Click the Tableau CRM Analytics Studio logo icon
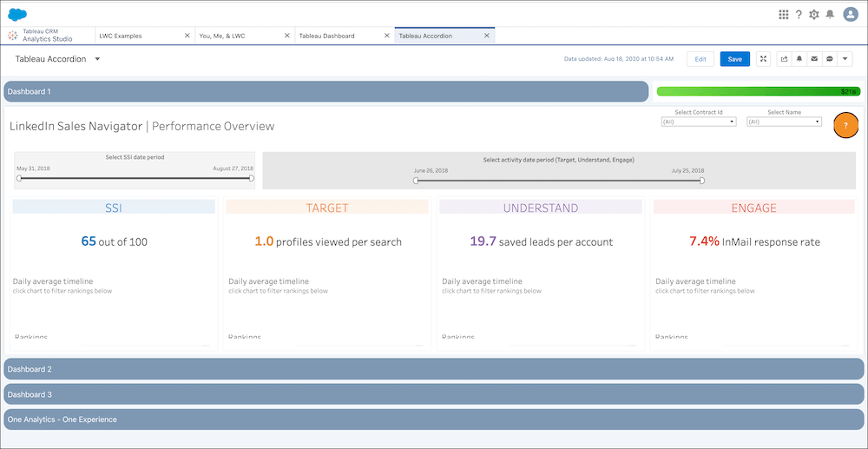The image size is (868, 449). (12, 36)
